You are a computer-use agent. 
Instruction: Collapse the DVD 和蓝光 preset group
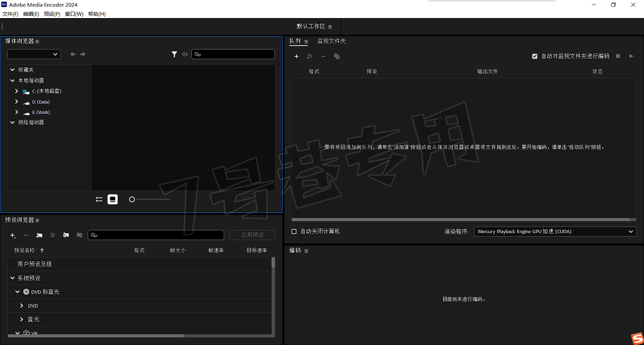(x=17, y=292)
